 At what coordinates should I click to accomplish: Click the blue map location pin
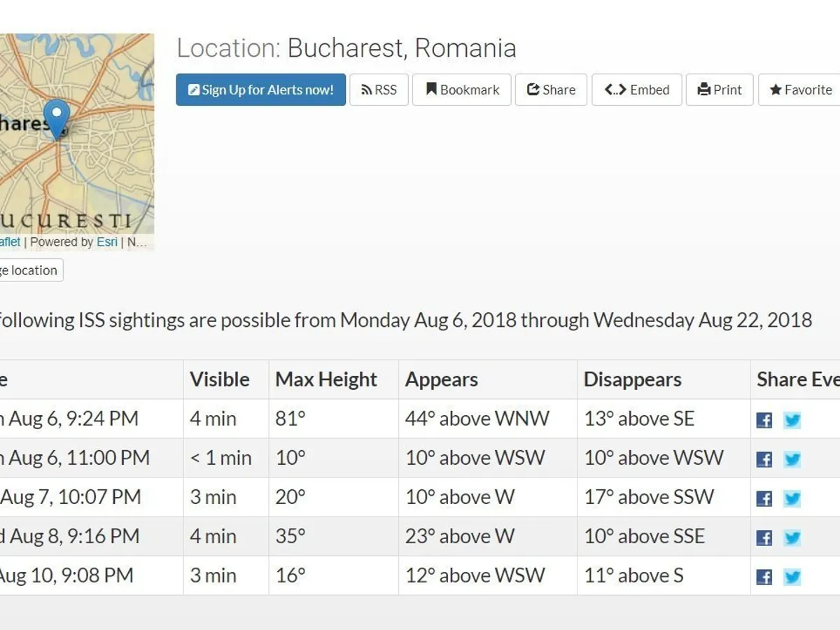(56, 116)
